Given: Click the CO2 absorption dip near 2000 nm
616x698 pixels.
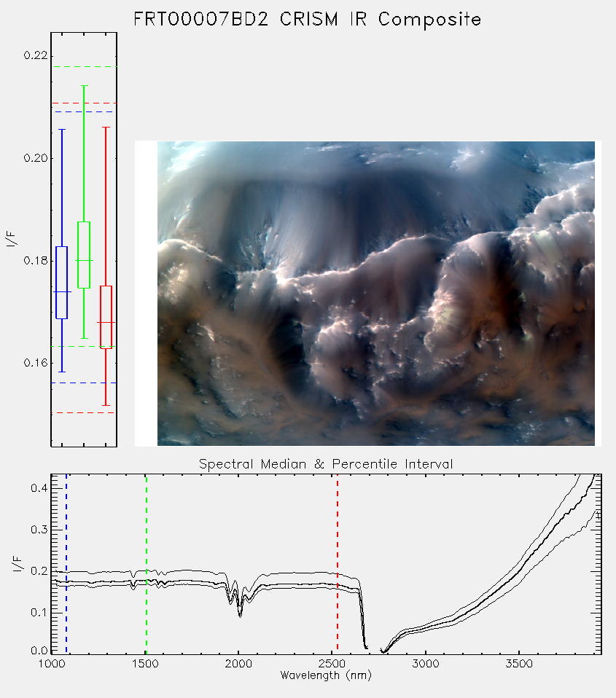Looking at the screenshot, I should (x=240, y=608).
